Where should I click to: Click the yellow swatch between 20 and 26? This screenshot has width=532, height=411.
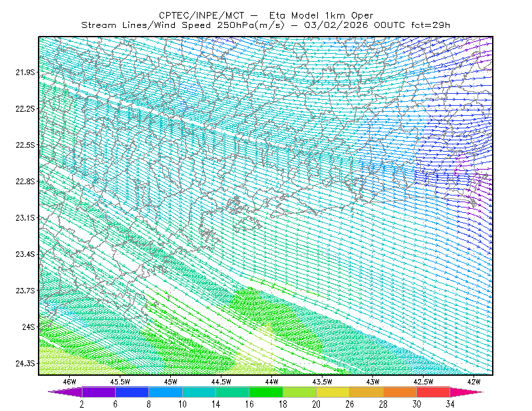tap(333, 392)
